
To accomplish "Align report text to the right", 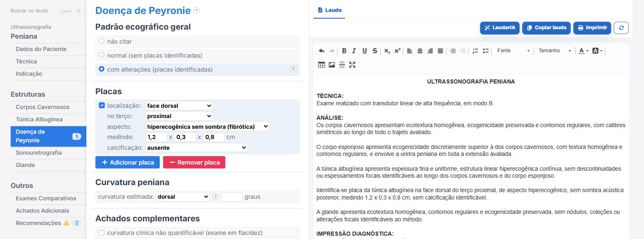I will 430,51.
